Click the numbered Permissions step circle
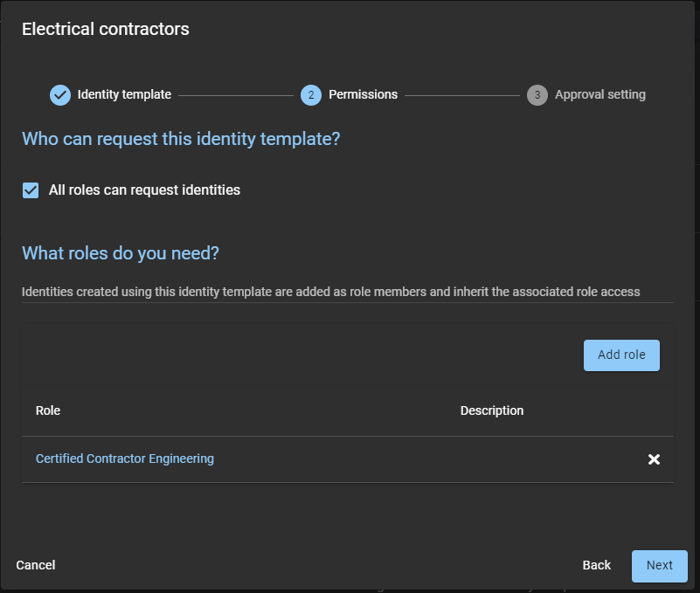The width and height of the screenshot is (700, 593). click(311, 94)
